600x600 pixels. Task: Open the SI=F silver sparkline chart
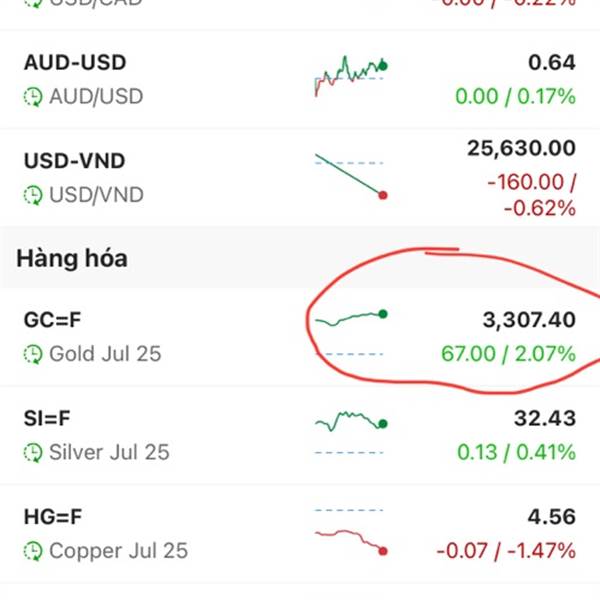point(351,434)
